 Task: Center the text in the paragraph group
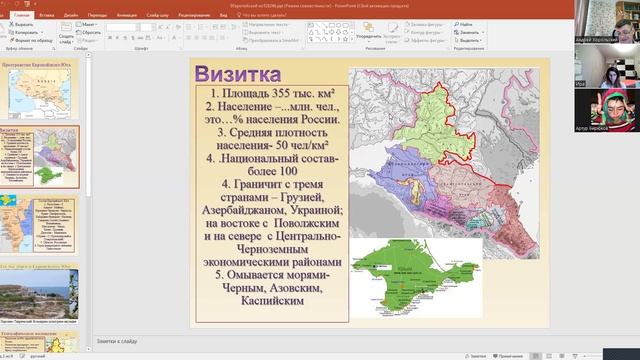197,38
